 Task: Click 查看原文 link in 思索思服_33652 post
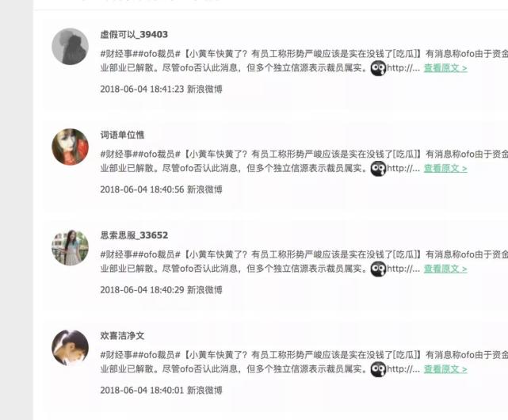click(x=445, y=269)
